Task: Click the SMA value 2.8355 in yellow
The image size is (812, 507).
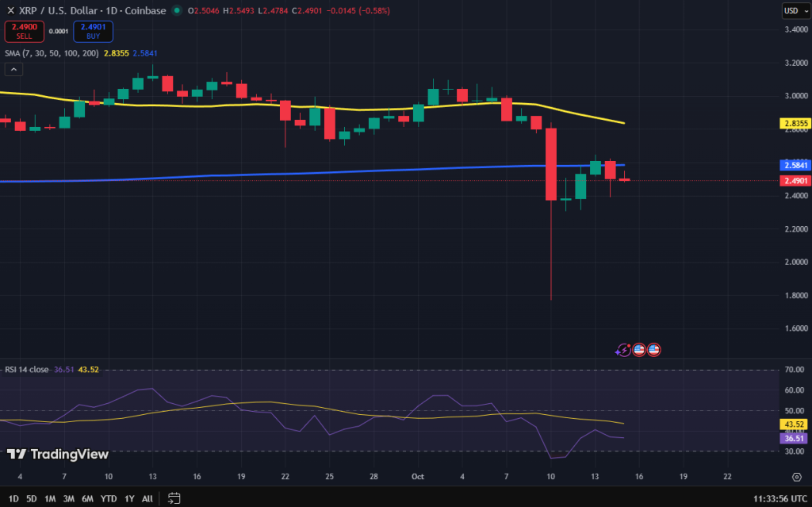Action: coord(117,53)
